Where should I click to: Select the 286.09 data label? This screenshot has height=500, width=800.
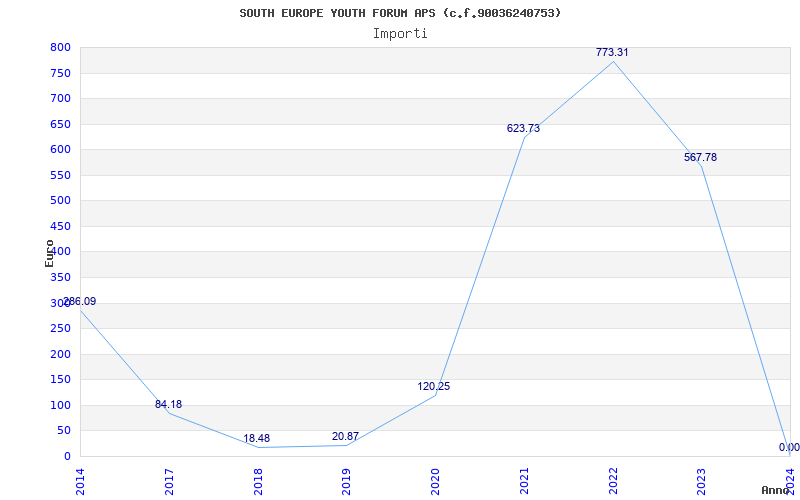[80, 301]
